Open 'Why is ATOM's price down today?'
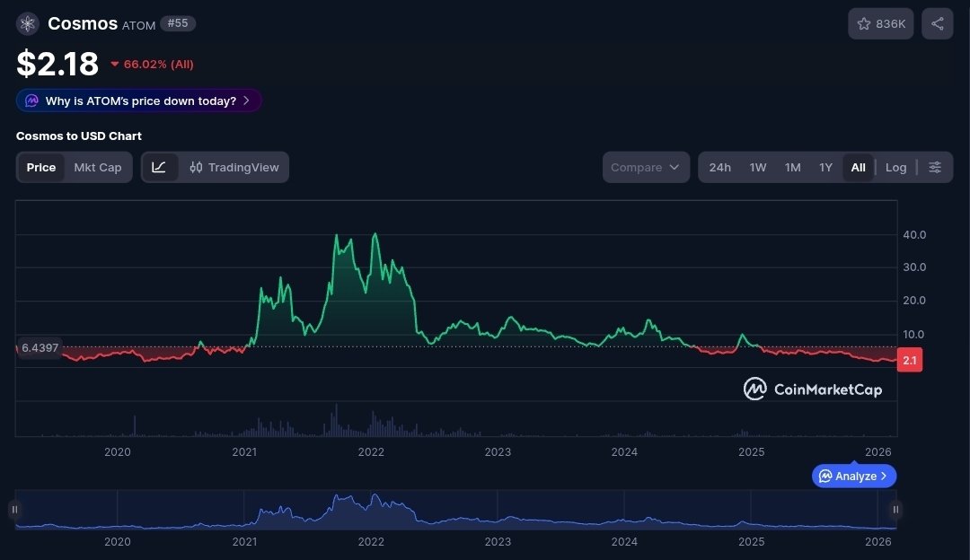The width and height of the screenshot is (970, 560). [x=138, y=101]
